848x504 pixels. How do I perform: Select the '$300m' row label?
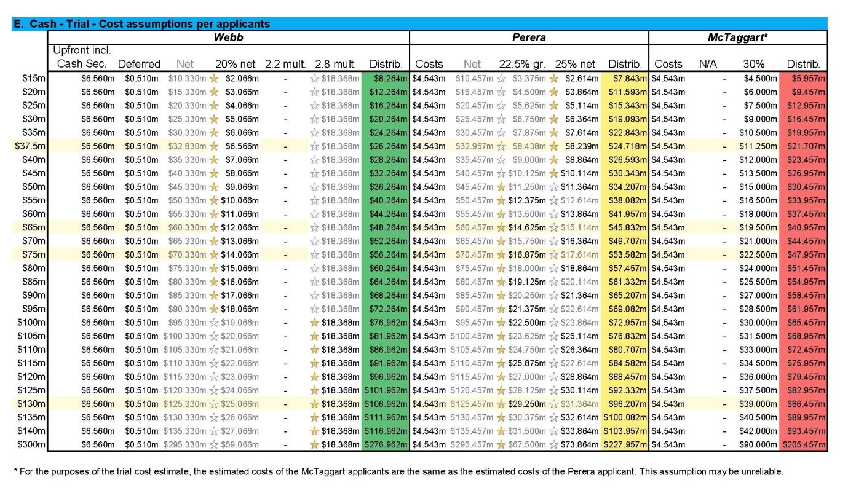(33, 445)
